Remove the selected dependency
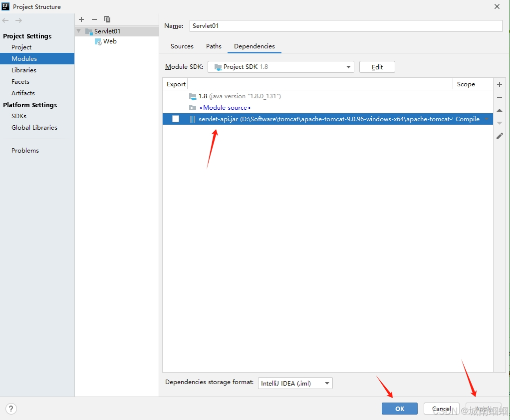 pyautogui.click(x=500, y=97)
